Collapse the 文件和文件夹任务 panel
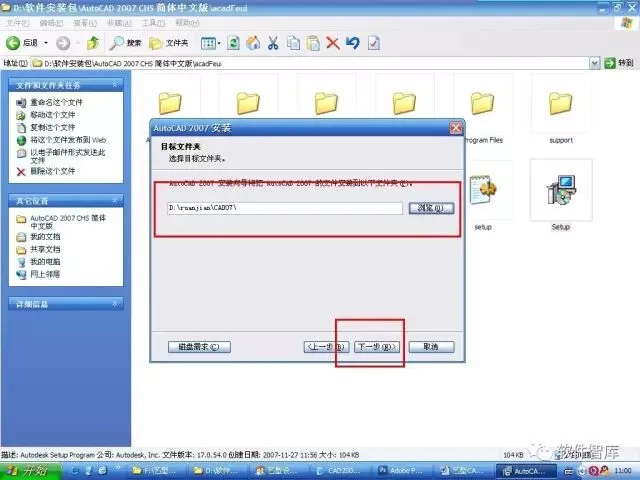The width and height of the screenshot is (640, 480). click(115, 85)
